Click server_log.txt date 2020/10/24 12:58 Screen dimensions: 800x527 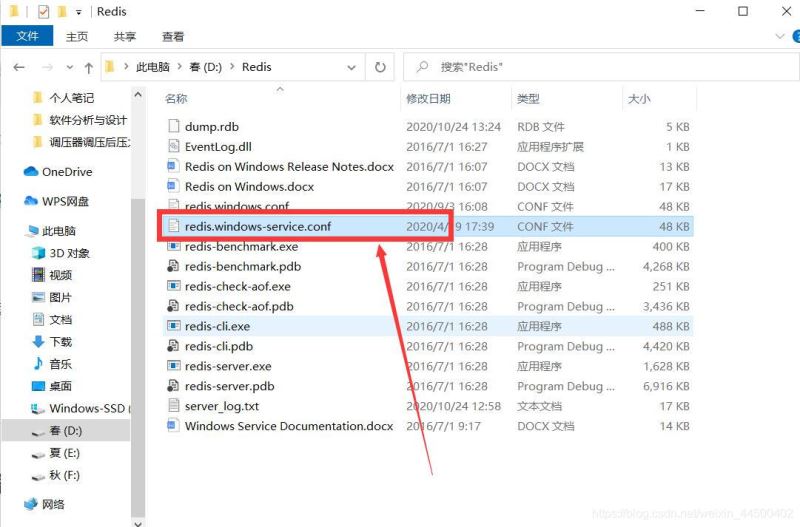[x=454, y=406]
